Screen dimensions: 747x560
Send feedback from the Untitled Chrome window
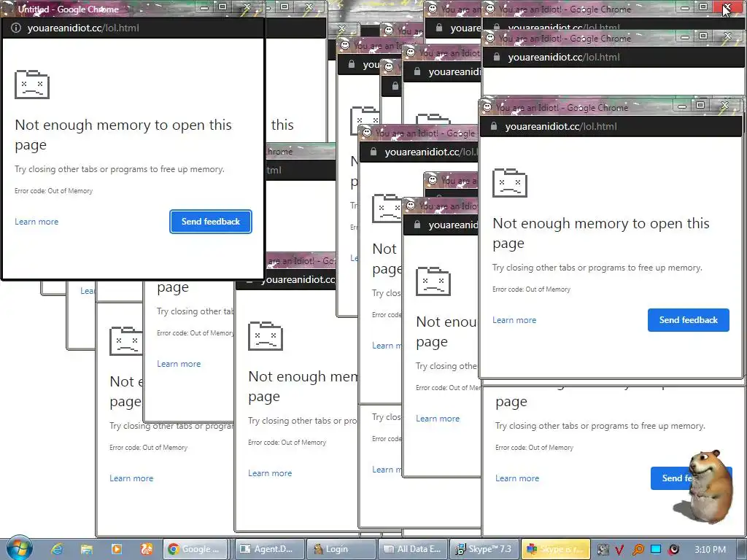coord(211,222)
